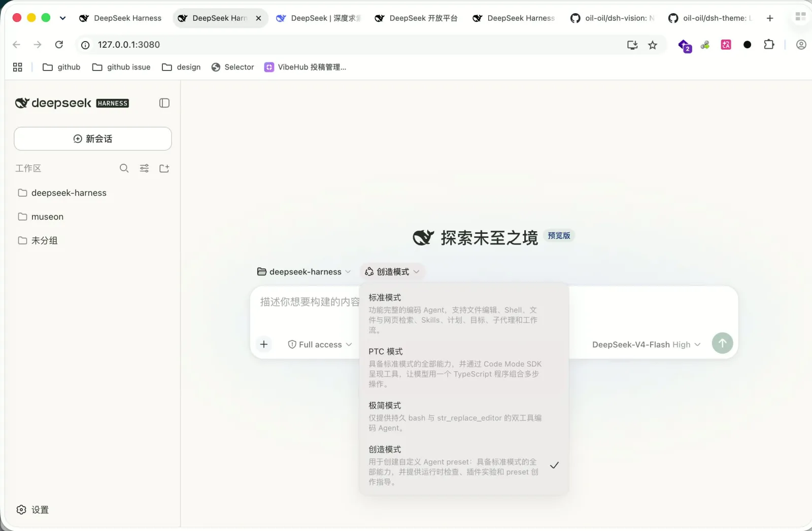Screen dimensions: 812x531
Task: Collapse the sidebar with the panel icon
Action: point(164,103)
